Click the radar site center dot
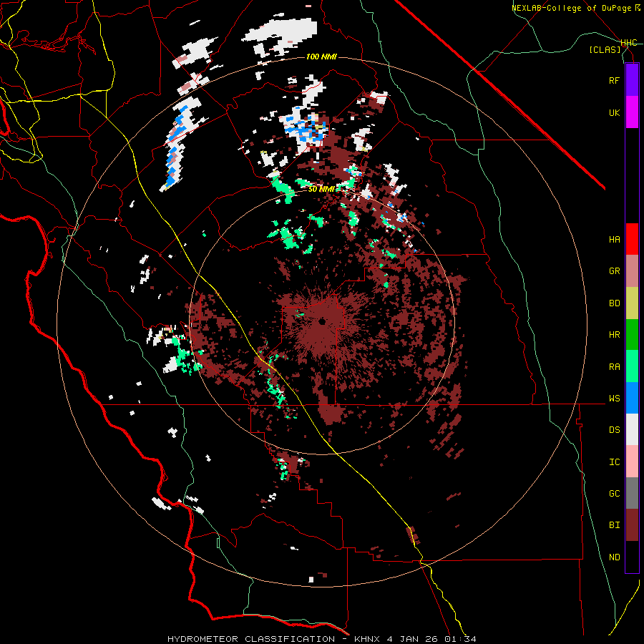This screenshot has height=644, width=644. coord(322,321)
